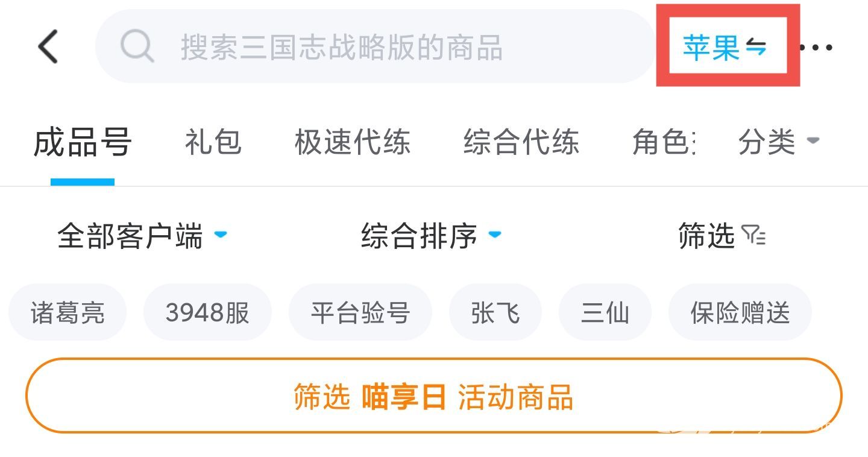Open the three-dot more menu
868x457 pixels.
pos(816,47)
